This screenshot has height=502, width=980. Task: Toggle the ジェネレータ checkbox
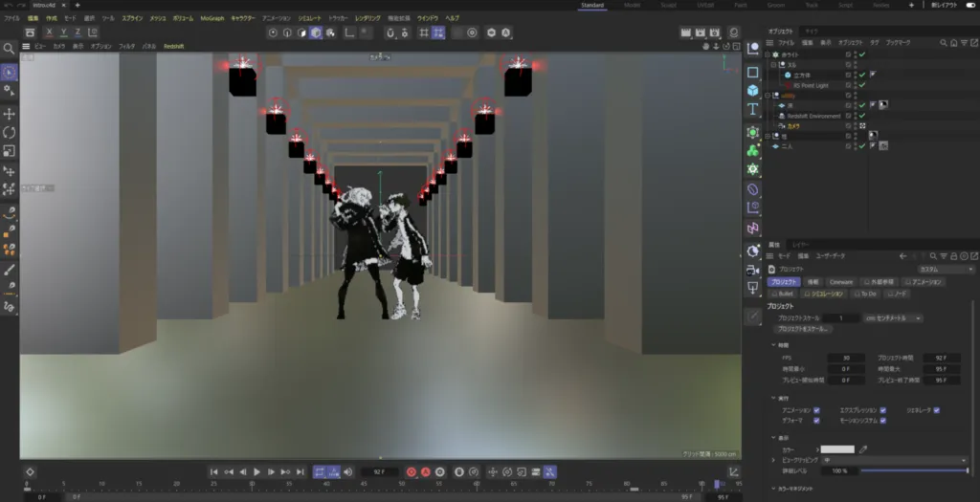point(936,409)
